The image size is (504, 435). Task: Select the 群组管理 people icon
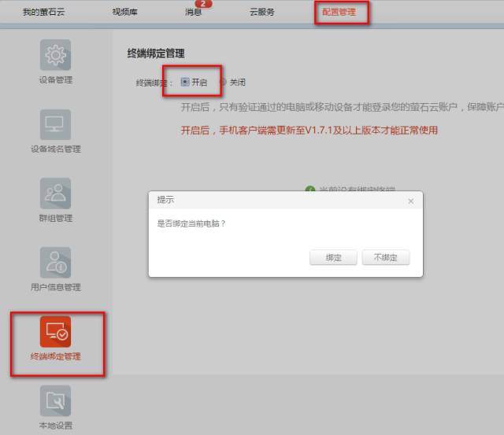tap(55, 194)
